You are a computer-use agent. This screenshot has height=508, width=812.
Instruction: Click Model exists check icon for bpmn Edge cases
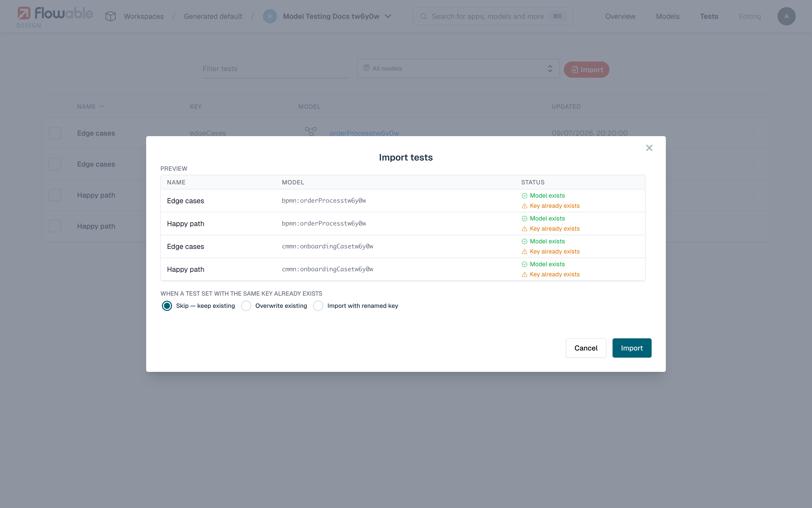click(x=524, y=196)
